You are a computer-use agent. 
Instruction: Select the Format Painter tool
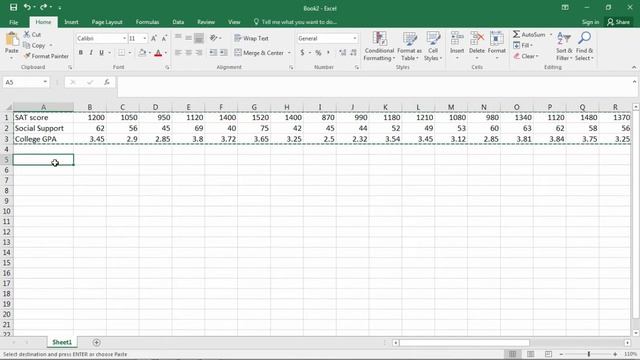pyautogui.click(x=46, y=56)
